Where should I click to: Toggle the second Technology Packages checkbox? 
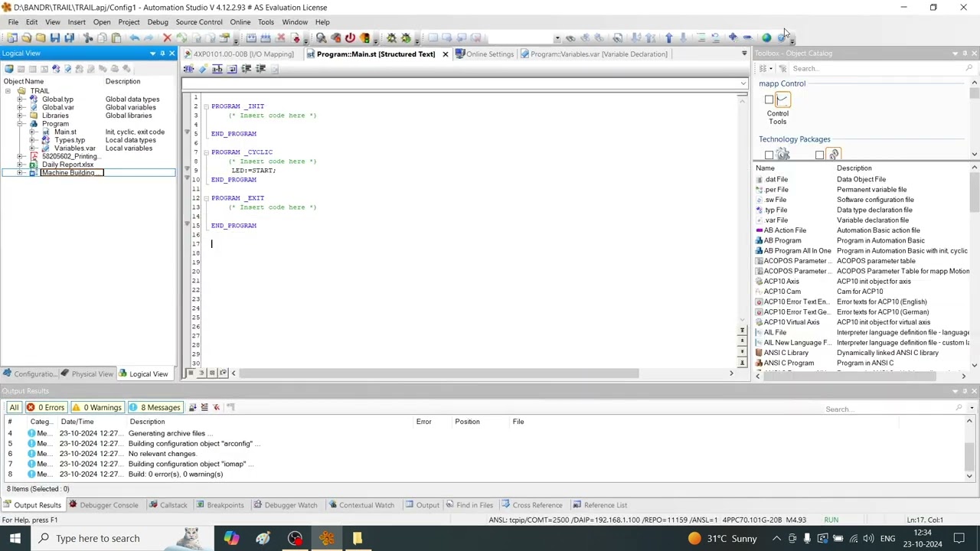pyautogui.click(x=819, y=155)
